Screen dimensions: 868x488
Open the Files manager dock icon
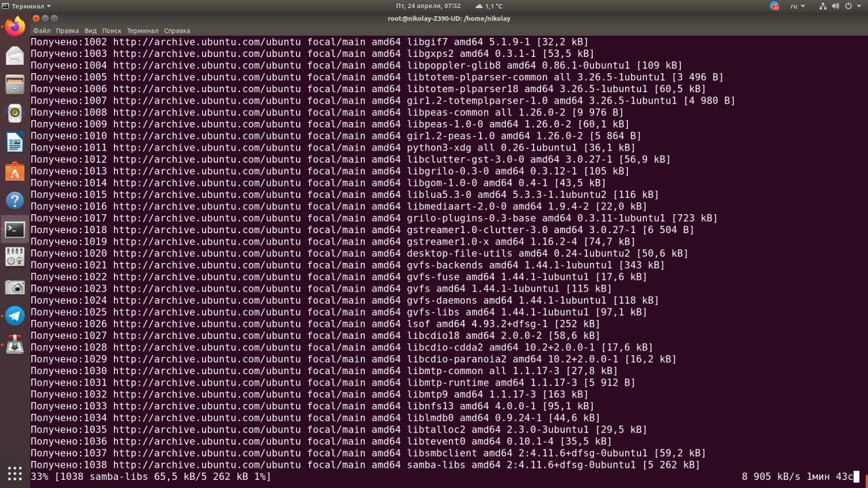(x=15, y=85)
